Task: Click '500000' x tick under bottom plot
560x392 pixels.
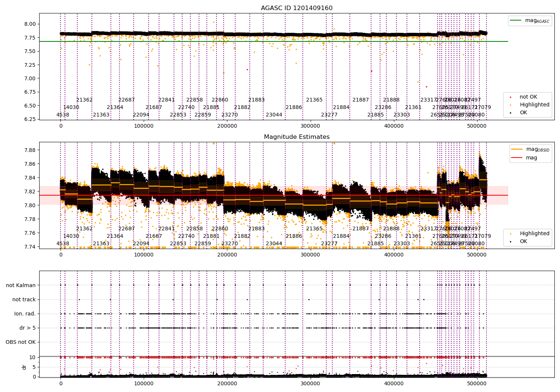Action: click(x=477, y=384)
